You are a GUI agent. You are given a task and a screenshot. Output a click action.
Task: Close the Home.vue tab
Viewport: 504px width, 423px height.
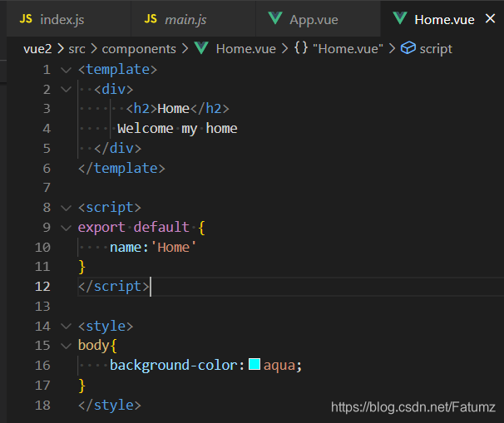coord(490,18)
